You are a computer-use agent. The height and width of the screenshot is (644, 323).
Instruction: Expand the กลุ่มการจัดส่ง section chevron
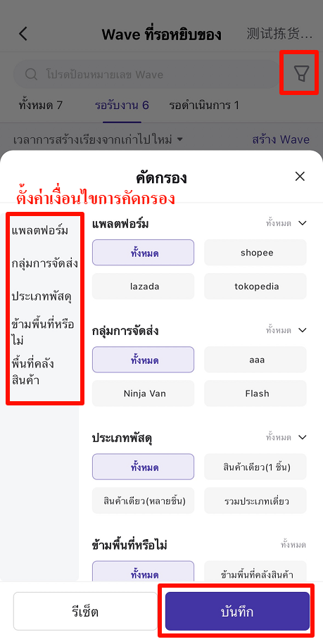point(303,330)
